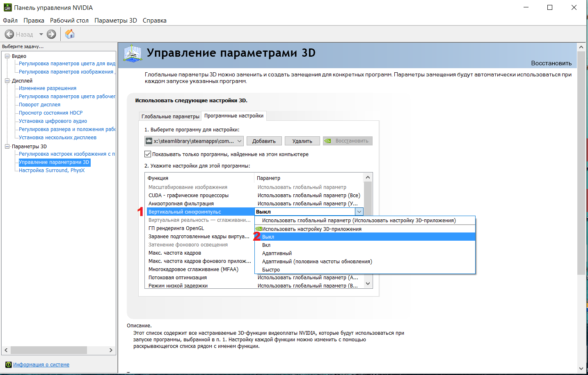
Task: Select 'Использовать настройку 3D-приложения' option
Action: pos(365,229)
